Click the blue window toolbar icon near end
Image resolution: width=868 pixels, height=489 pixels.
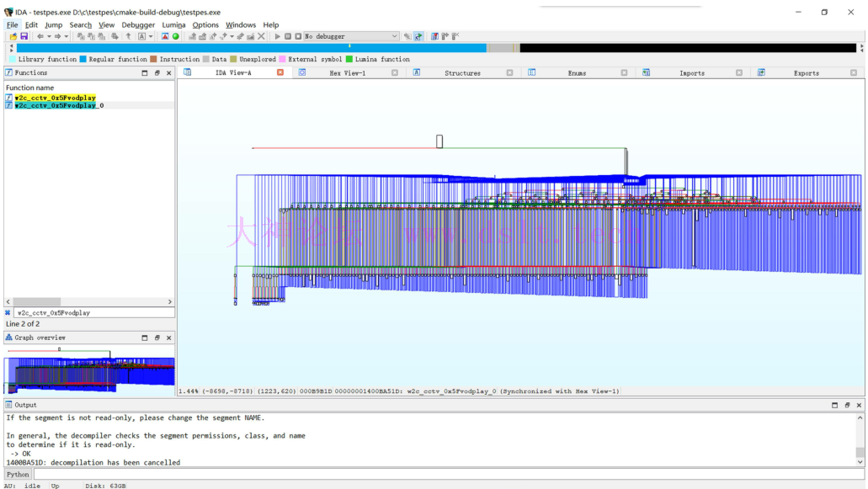435,36
